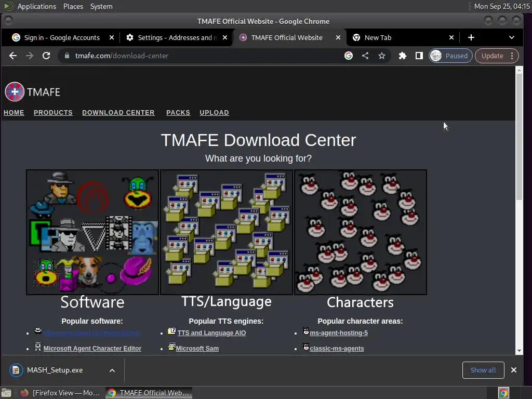The width and height of the screenshot is (532, 399).
Task: Switch to the New Tab tab
Action: coord(378,37)
